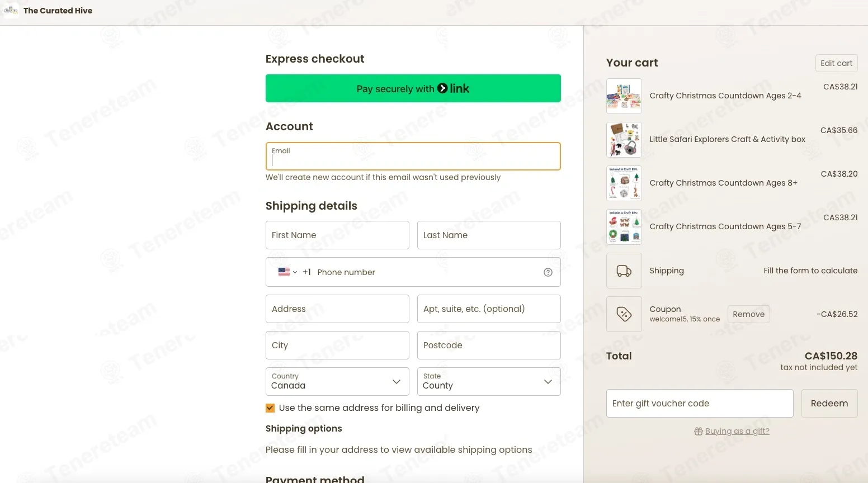Click the Little Safari Explorers item name
The image size is (868, 483).
(728, 139)
